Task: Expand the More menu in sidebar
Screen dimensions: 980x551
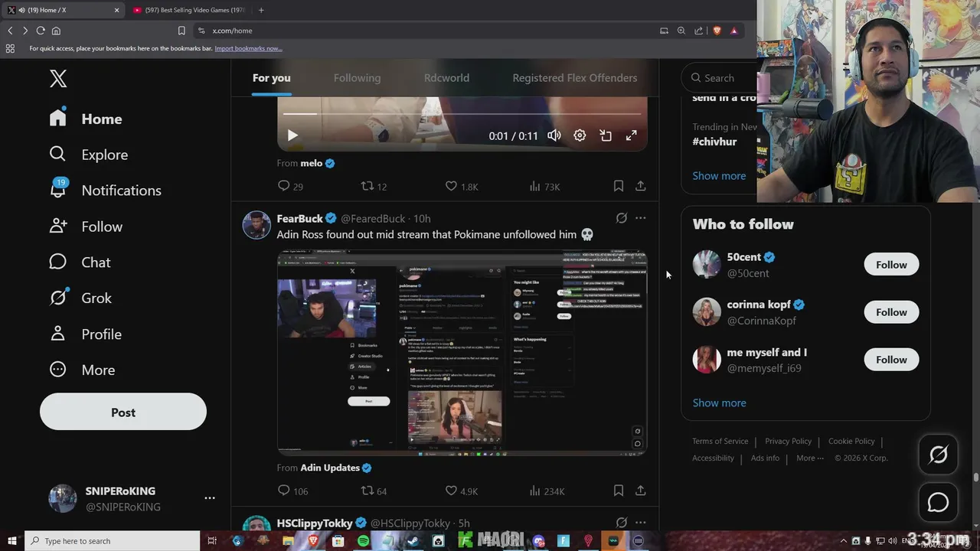Action: coord(82,370)
